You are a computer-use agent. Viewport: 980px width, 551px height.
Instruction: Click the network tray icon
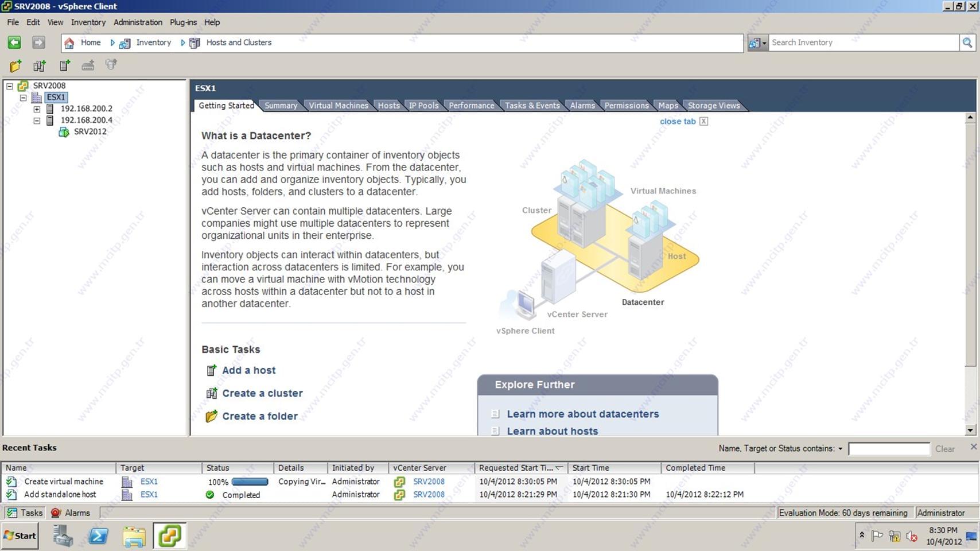[895, 537]
